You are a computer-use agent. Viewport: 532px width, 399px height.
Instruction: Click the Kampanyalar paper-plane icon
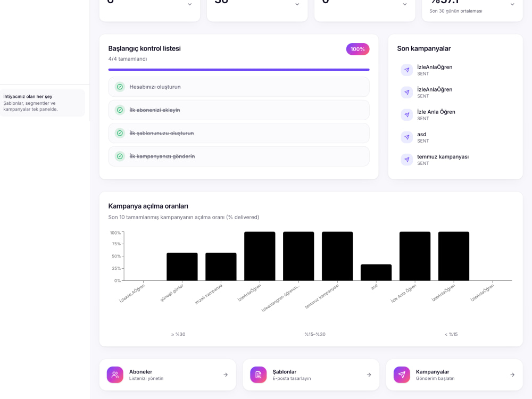click(402, 375)
